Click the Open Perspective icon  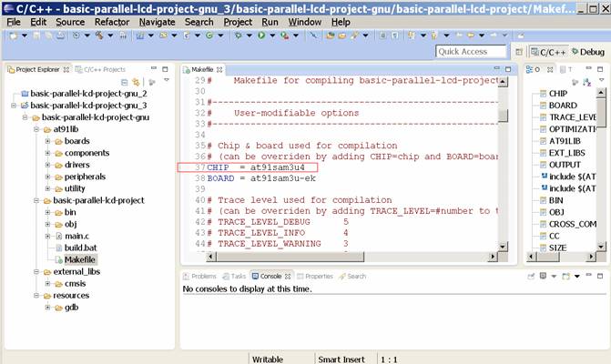pyautogui.click(x=519, y=52)
